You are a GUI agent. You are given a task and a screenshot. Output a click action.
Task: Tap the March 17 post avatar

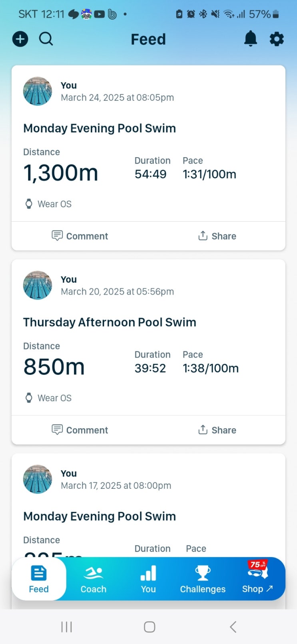(x=38, y=479)
